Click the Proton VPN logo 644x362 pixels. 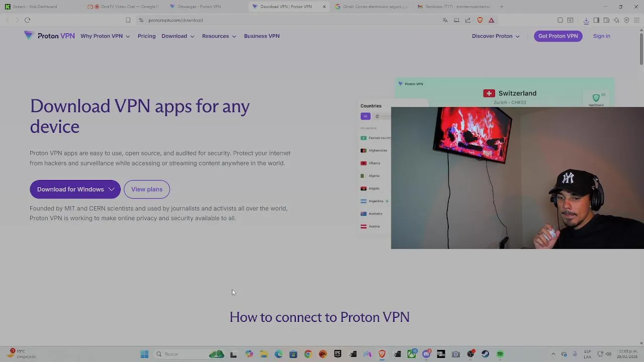tap(49, 36)
